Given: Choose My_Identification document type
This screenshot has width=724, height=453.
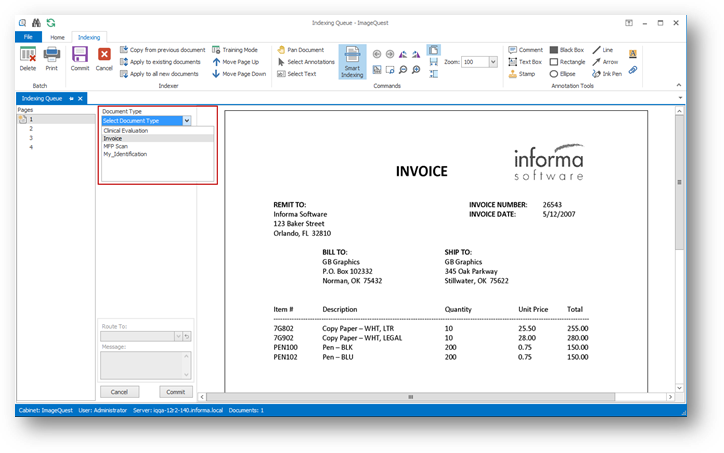Looking at the screenshot, I should 157,154.
